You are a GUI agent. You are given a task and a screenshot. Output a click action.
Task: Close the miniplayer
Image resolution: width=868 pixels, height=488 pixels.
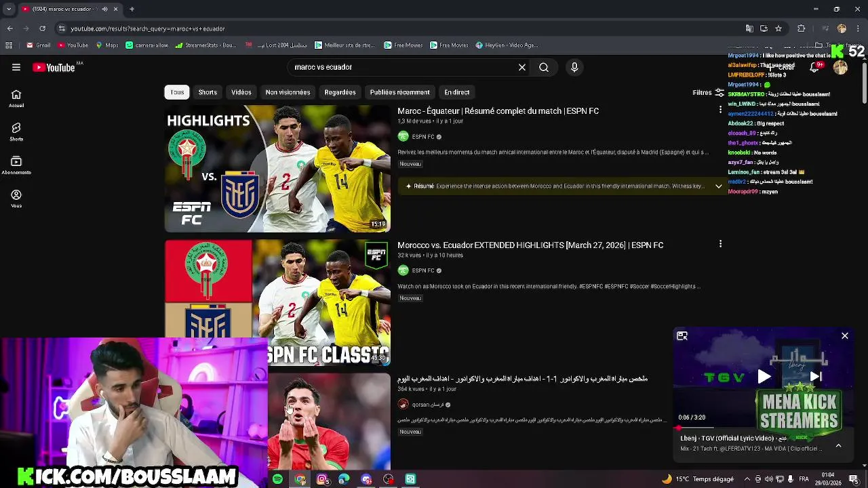845,335
